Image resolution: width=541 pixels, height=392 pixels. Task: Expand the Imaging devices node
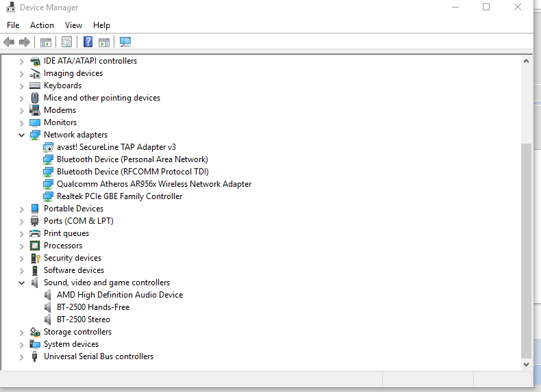click(x=21, y=74)
